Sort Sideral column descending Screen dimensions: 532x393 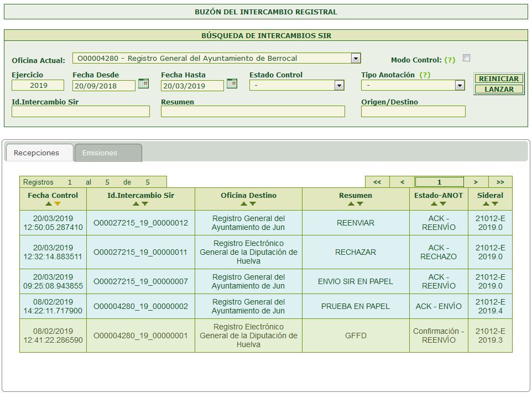coord(495,204)
